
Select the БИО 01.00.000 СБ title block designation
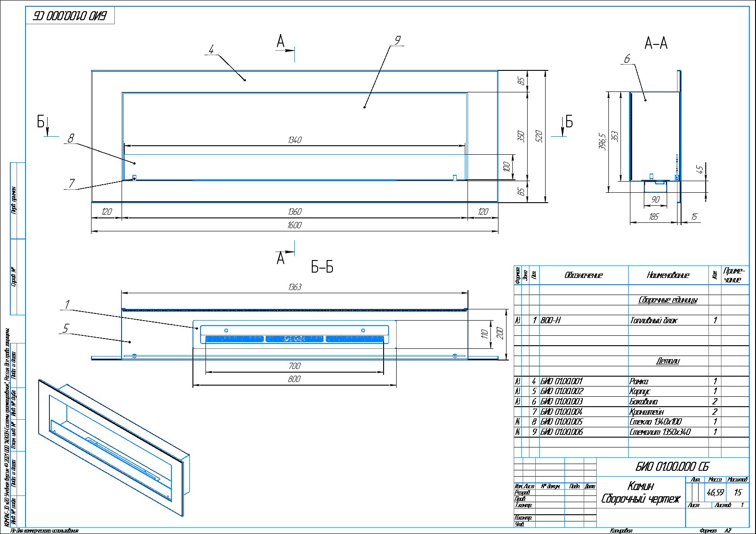pyautogui.click(x=672, y=466)
